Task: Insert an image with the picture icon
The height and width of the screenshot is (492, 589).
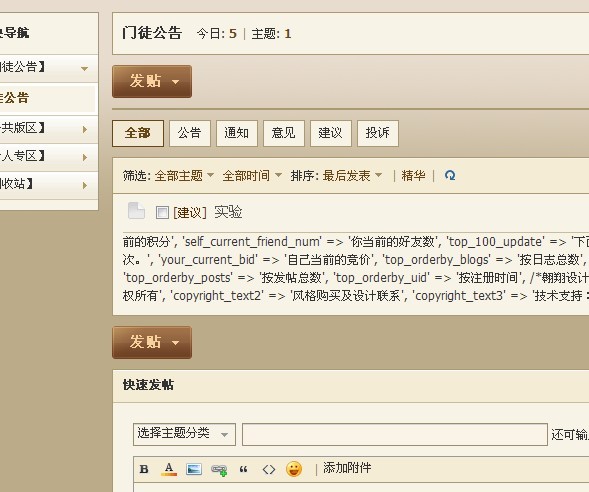Action: (194, 469)
